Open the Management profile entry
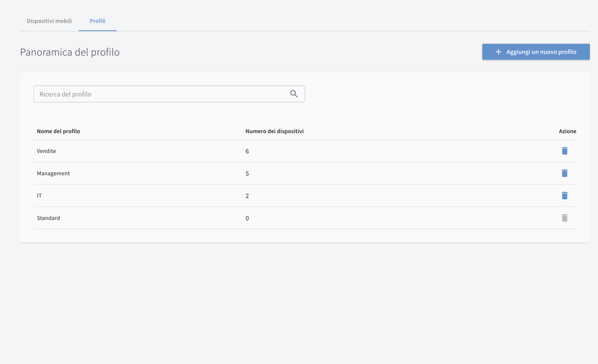Image resolution: width=598 pixels, height=364 pixels. tap(53, 173)
